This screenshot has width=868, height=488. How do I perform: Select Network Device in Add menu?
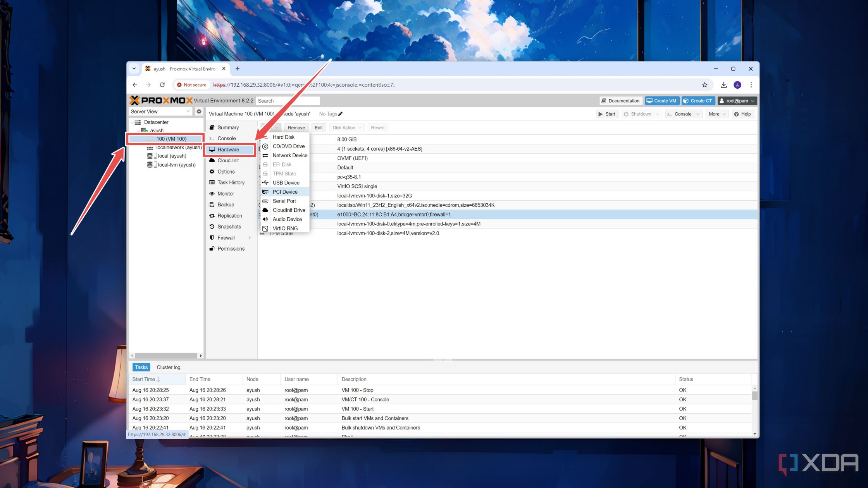tap(284, 155)
